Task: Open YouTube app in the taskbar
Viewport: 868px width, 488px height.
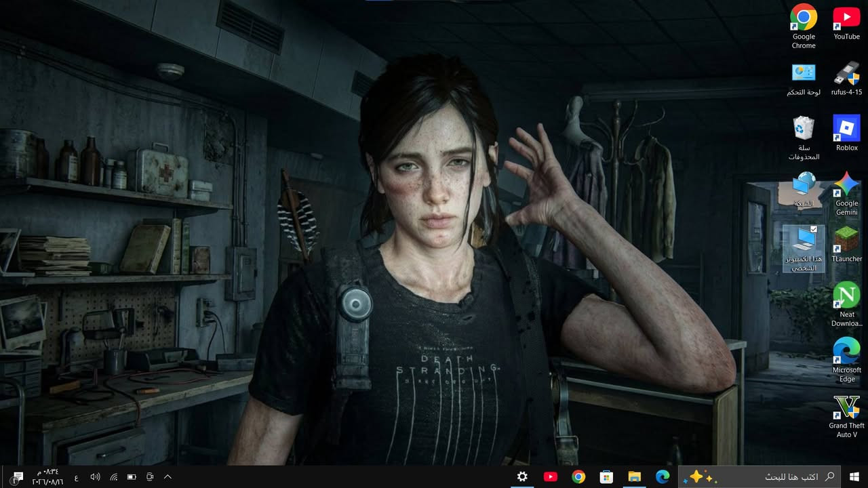Action: [x=551, y=477]
